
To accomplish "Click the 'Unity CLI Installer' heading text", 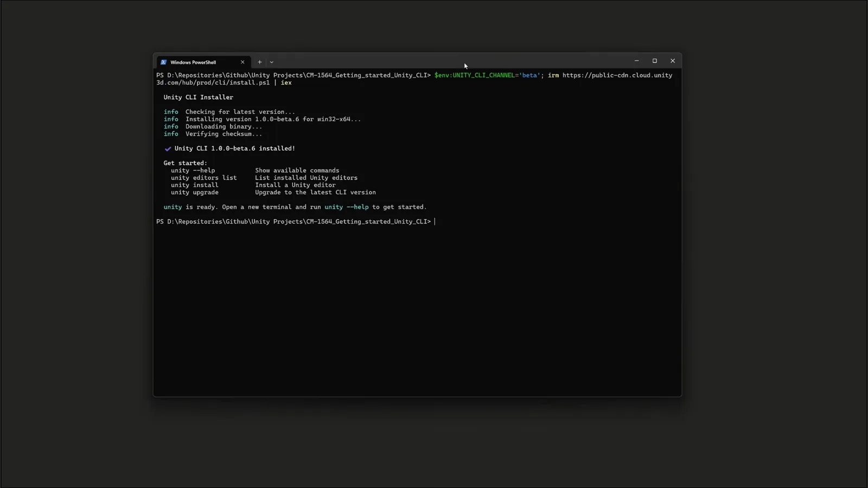I will coord(199,97).
